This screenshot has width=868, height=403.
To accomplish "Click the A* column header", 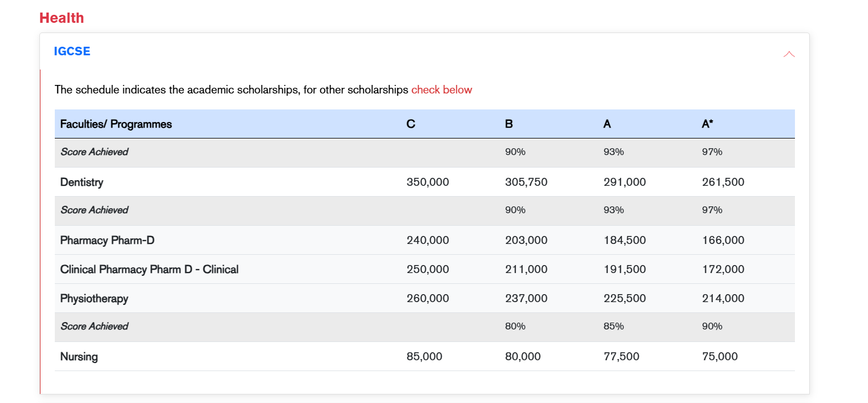I will [707, 124].
